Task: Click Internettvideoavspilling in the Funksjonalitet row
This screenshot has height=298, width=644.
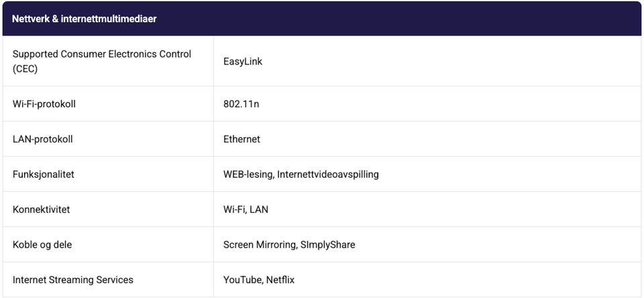Action: [327, 174]
